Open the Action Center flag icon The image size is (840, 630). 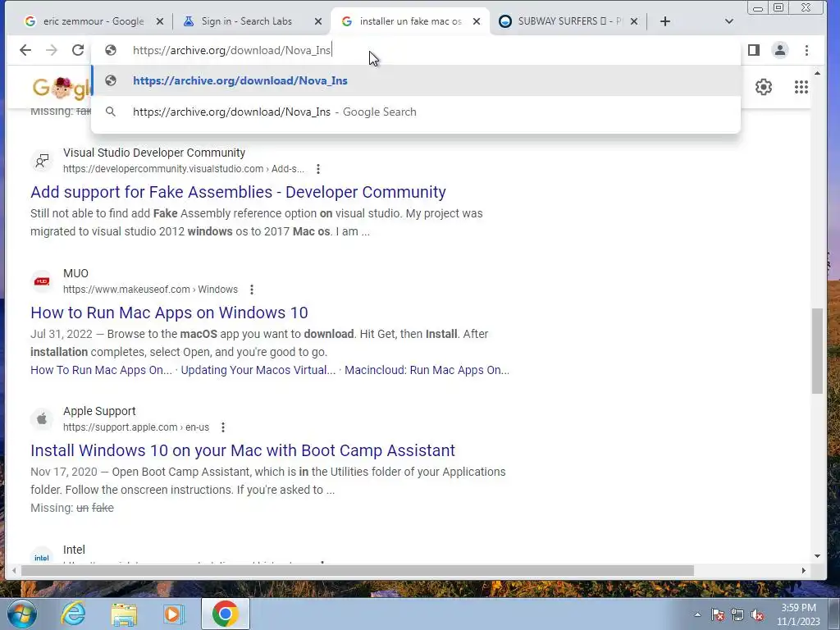(x=718, y=615)
